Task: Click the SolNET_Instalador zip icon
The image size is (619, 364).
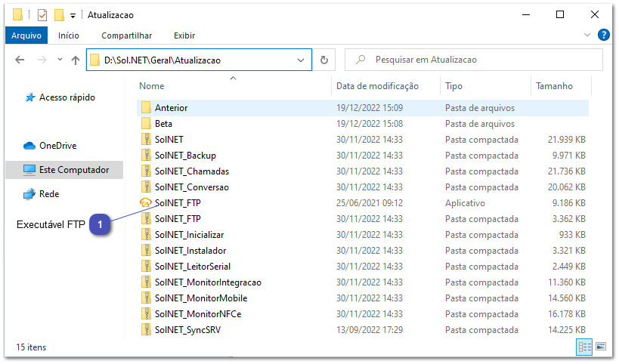Action: (x=146, y=251)
